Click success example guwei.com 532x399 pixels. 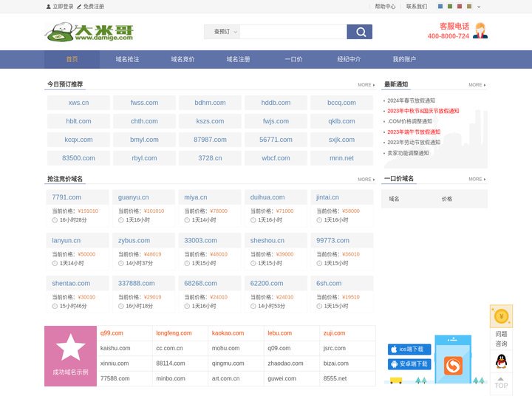[x=282, y=378]
